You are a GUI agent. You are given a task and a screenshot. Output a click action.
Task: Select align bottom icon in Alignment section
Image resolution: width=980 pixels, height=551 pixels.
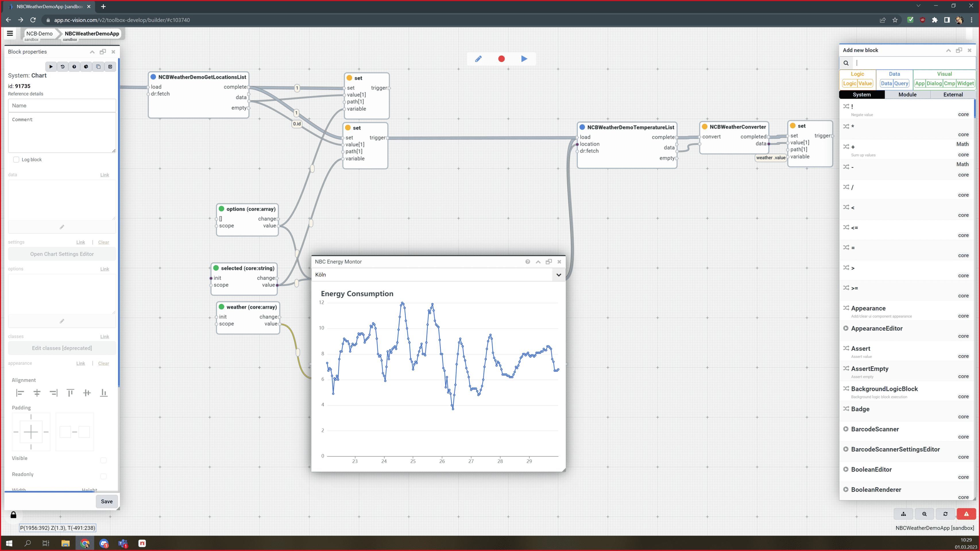tap(104, 393)
